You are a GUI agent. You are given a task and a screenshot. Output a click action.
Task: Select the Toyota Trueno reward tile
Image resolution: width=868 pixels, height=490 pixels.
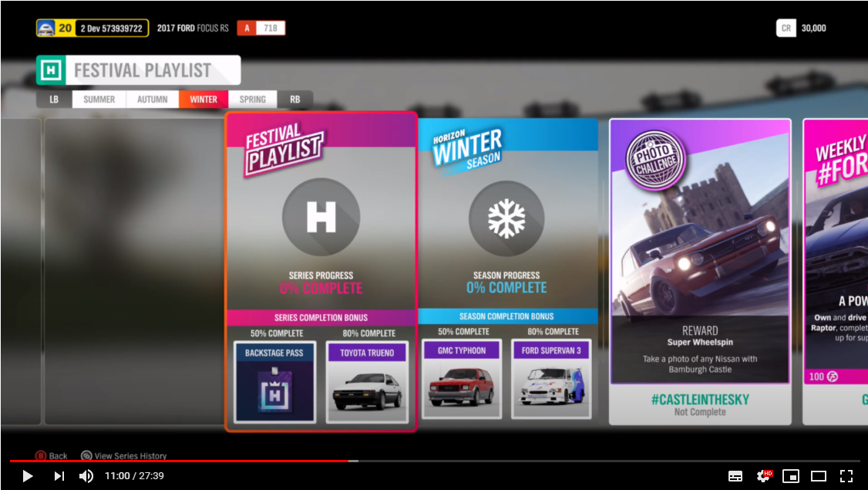point(367,382)
